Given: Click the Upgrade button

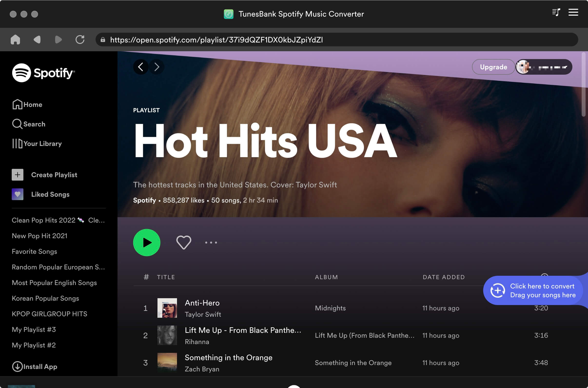Looking at the screenshot, I should pyautogui.click(x=494, y=67).
